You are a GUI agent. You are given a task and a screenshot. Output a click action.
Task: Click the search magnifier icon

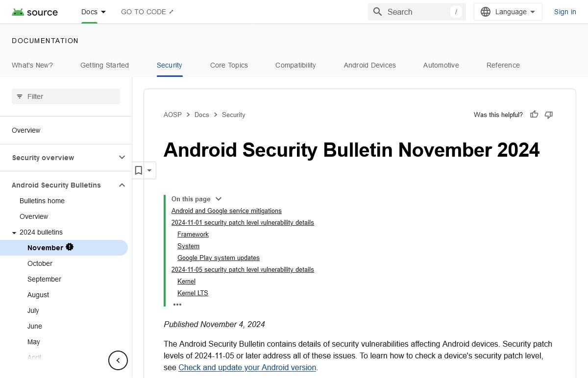[377, 12]
